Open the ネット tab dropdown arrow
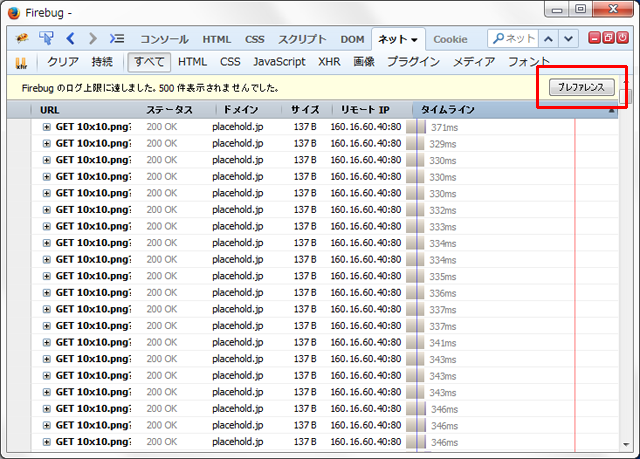The image size is (640, 459). (414, 40)
